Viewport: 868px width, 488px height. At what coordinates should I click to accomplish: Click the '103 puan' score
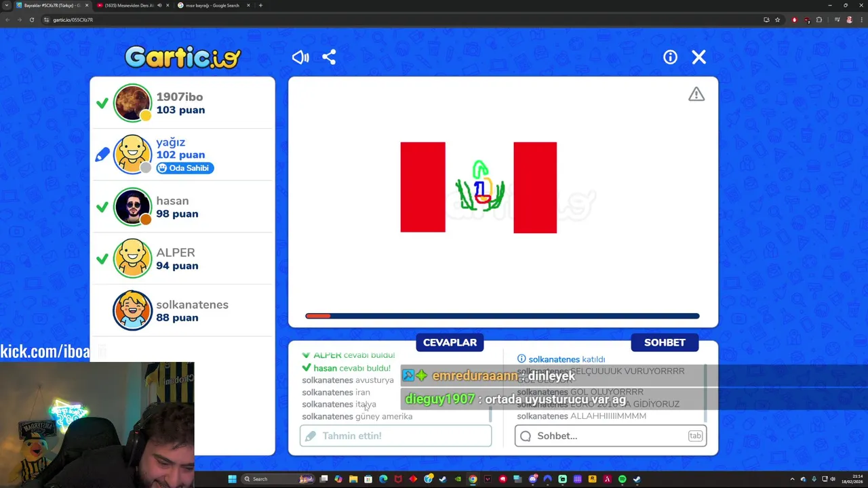[180, 110]
